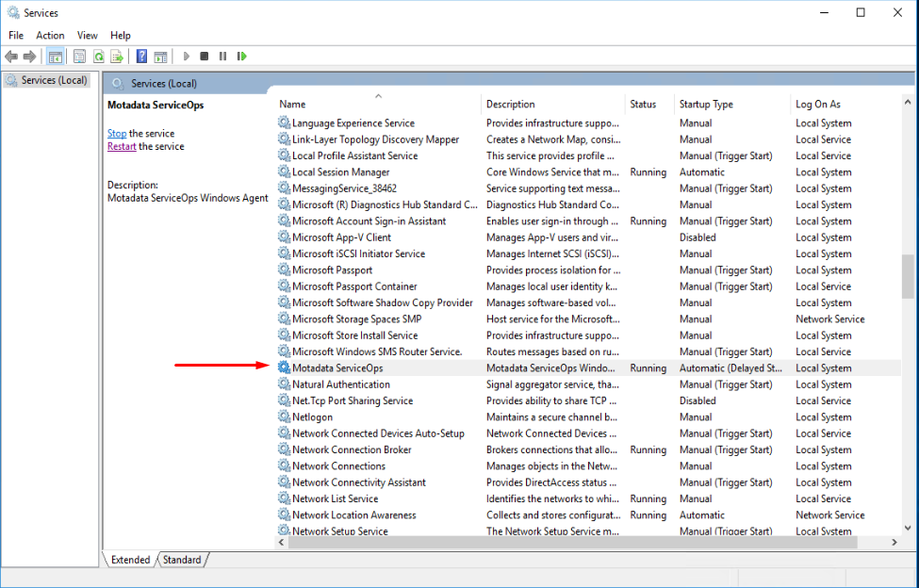Select the Motadata ServiceOps service name
The height and width of the screenshot is (588, 919).
point(337,367)
